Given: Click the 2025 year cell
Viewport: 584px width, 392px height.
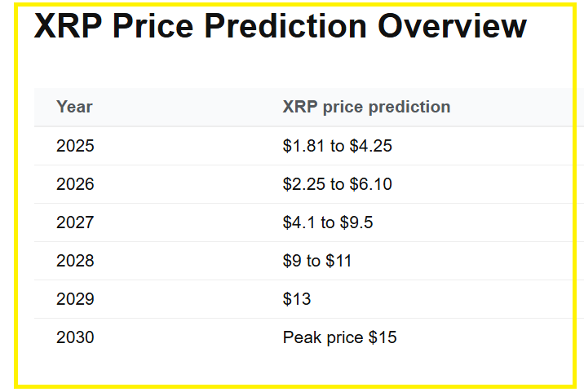Looking at the screenshot, I should pyautogui.click(x=75, y=147).
